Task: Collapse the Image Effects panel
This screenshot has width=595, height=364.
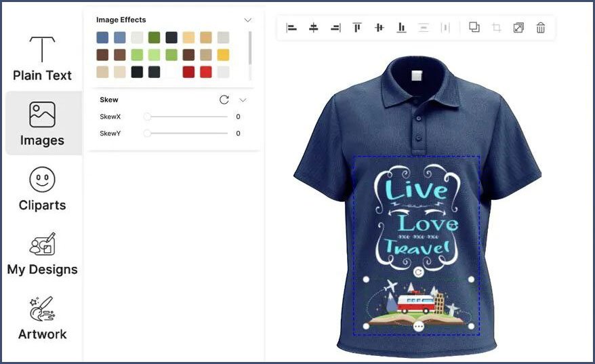Action: (x=248, y=20)
